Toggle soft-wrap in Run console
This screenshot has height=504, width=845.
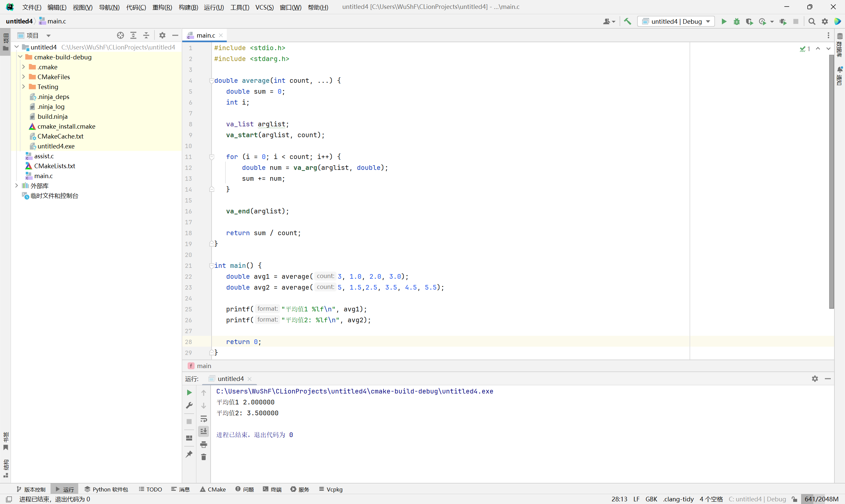[204, 419]
